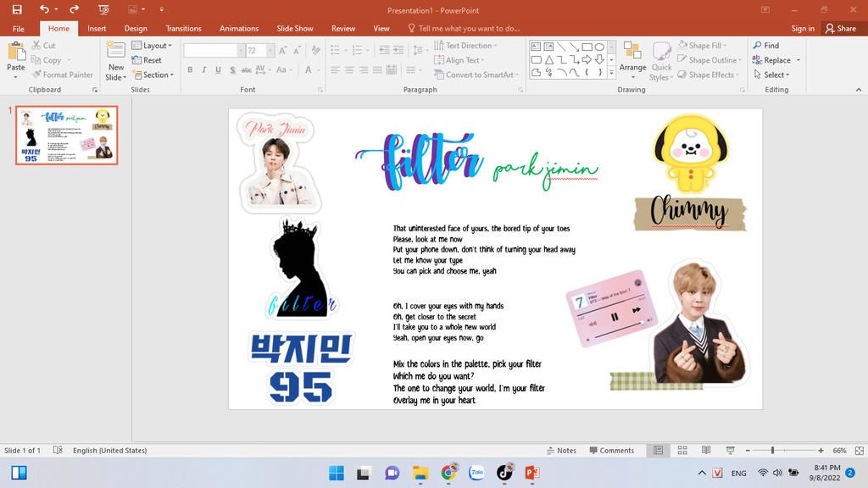Open the font name combo box

(214, 50)
